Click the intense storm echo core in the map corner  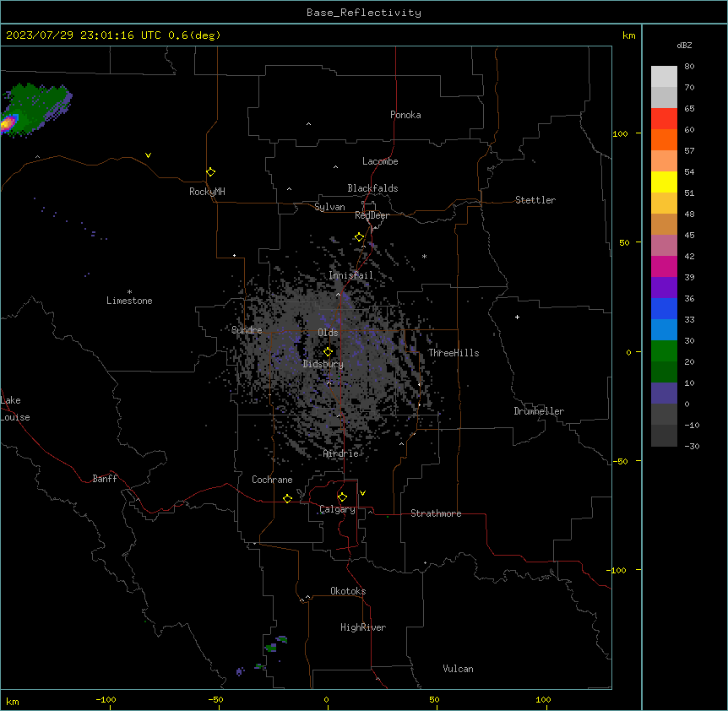click(8, 123)
